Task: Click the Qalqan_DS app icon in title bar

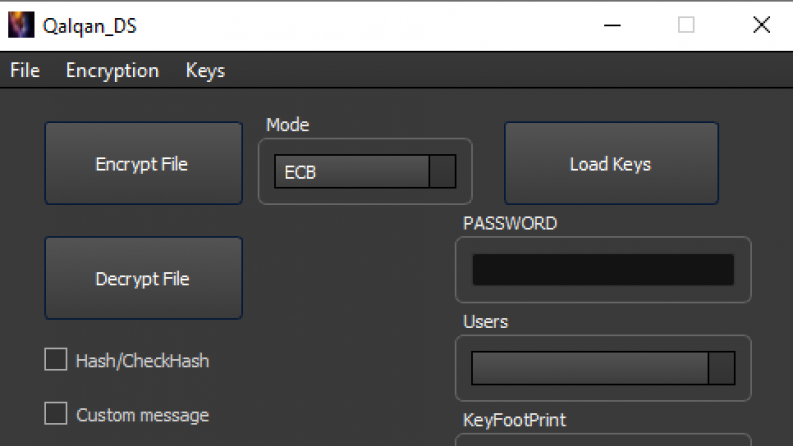Action: point(21,25)
